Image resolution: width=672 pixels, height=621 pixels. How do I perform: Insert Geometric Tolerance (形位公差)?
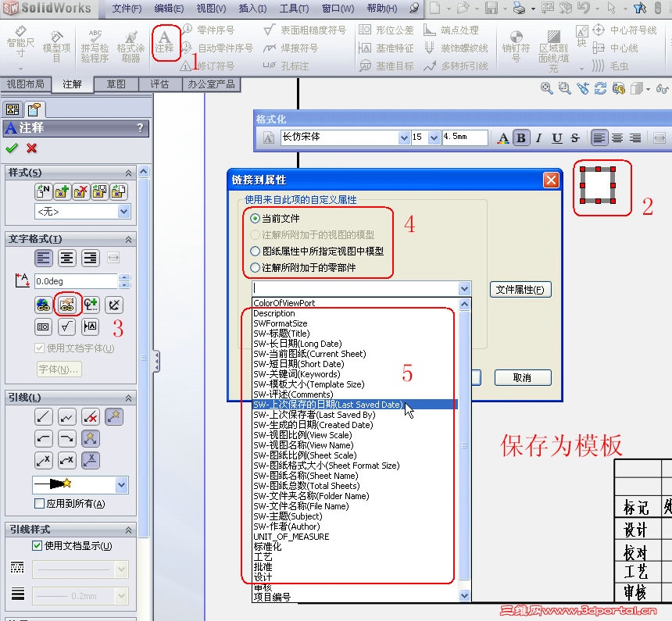tap(387, 30)
